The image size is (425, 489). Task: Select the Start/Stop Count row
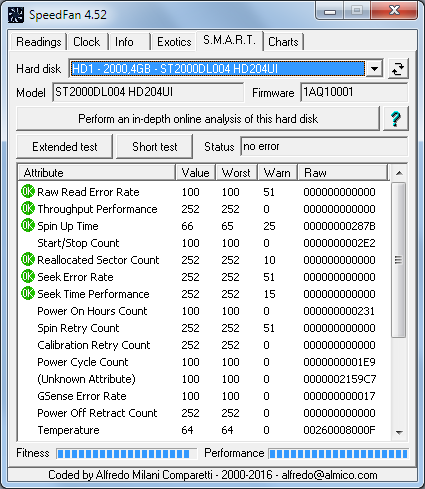(x=204, y=243)
